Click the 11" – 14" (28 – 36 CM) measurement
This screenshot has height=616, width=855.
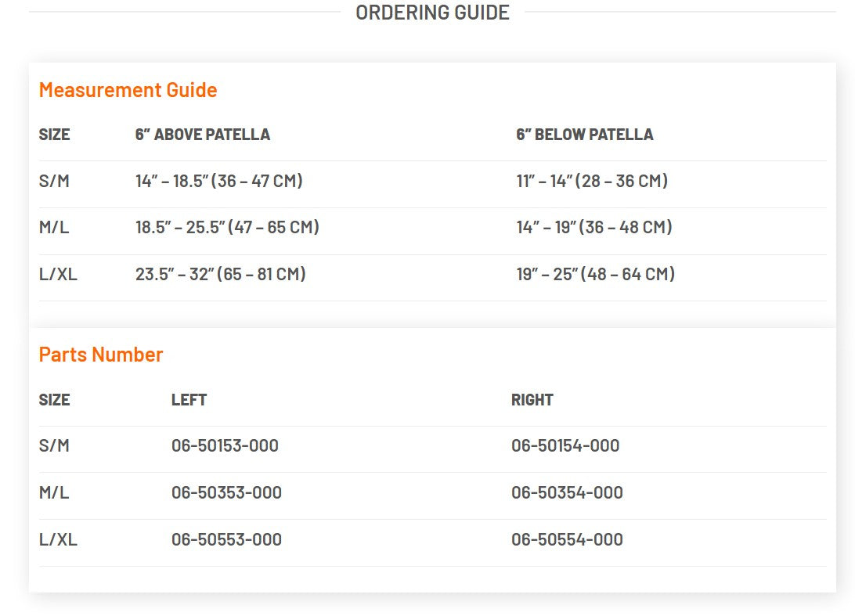[x=591, y=181]
